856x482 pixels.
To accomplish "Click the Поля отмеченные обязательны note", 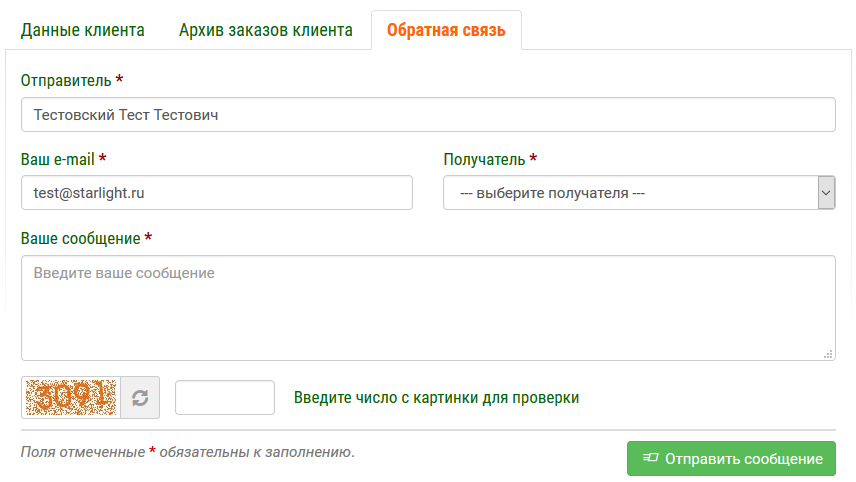I will click(x=188, y=452).
